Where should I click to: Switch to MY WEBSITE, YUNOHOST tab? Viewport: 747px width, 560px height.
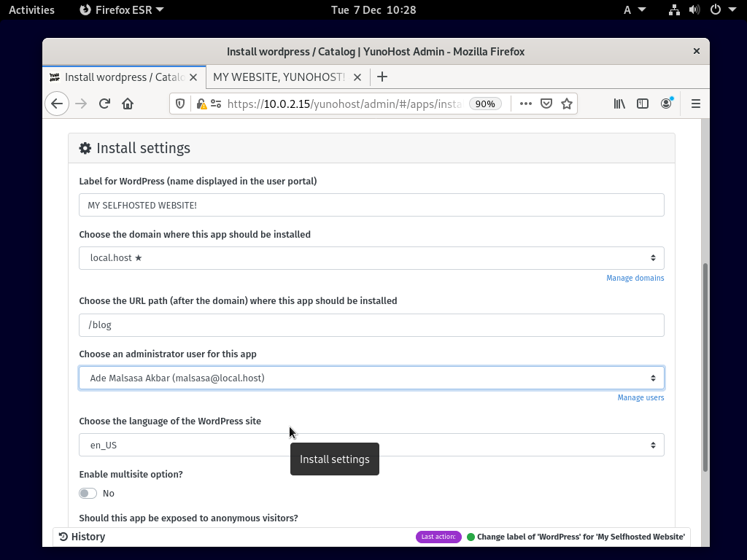tap(287, 77)
